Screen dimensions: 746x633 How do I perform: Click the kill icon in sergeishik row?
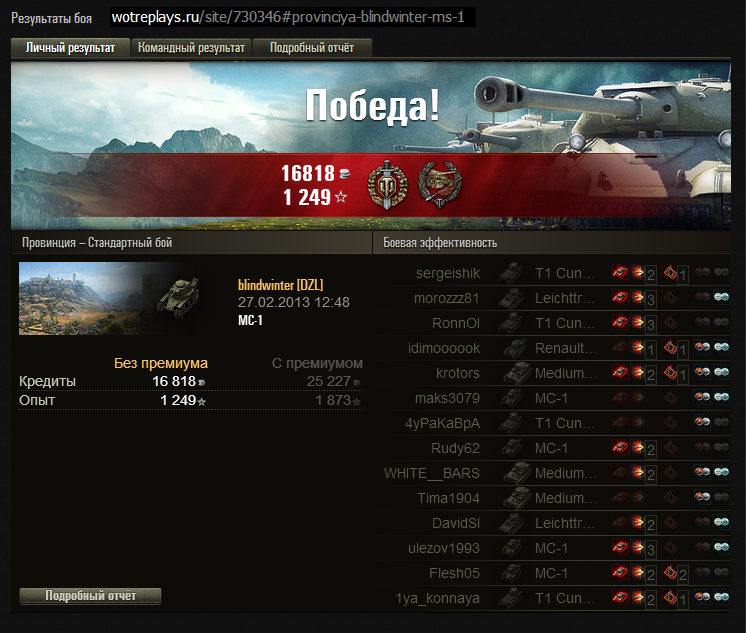click(620, 273)
